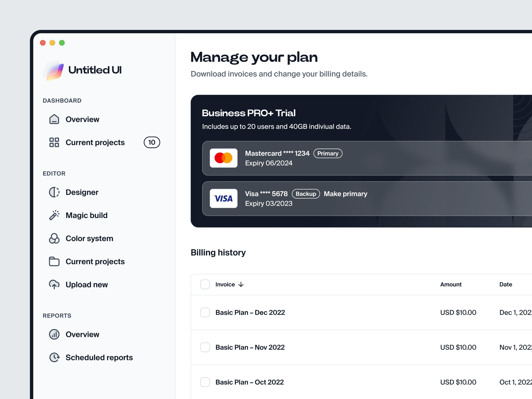
Task: Open Color system via its circles icon
Action: coord(54,238)
